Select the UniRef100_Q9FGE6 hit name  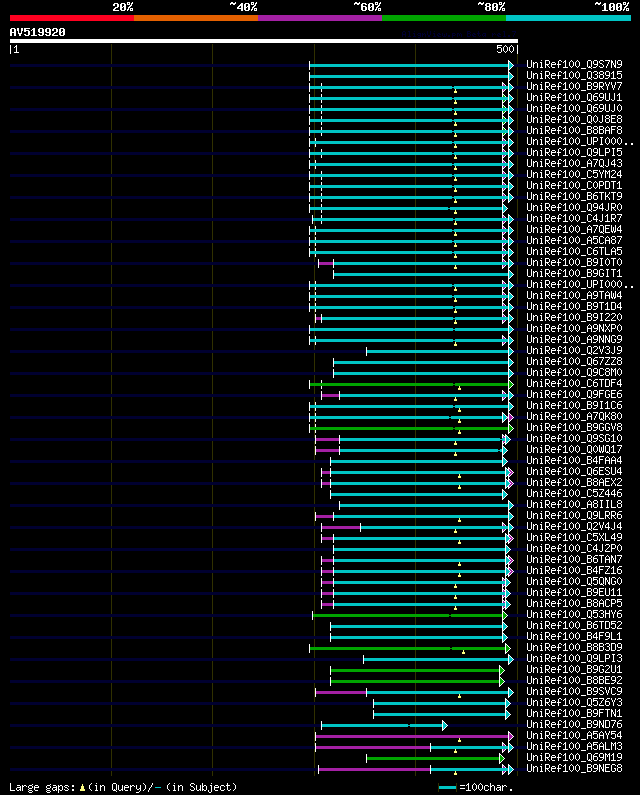click(x=574, y=394)
